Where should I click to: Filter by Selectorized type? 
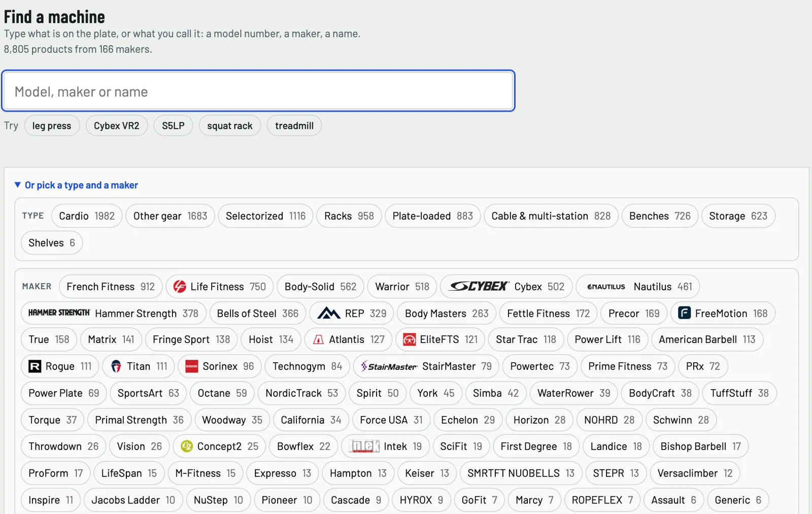pyautogui.click(x=265, y=216)
